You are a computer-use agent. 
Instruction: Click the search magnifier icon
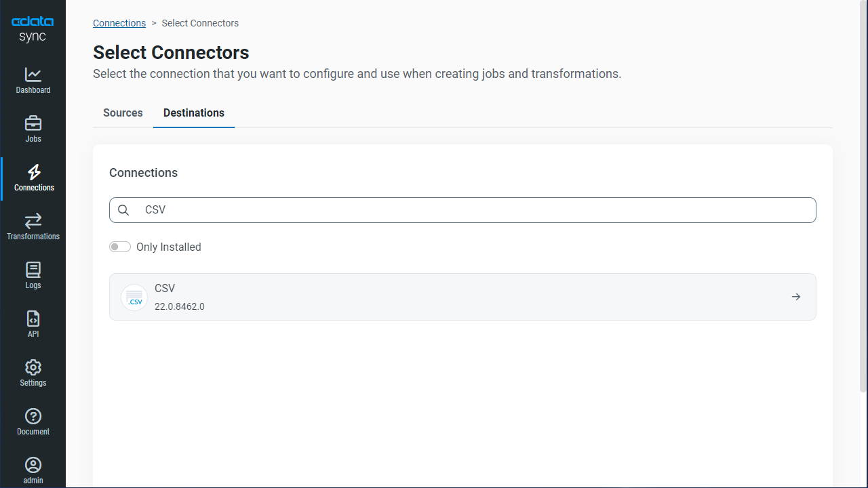(x=123, y=210)
